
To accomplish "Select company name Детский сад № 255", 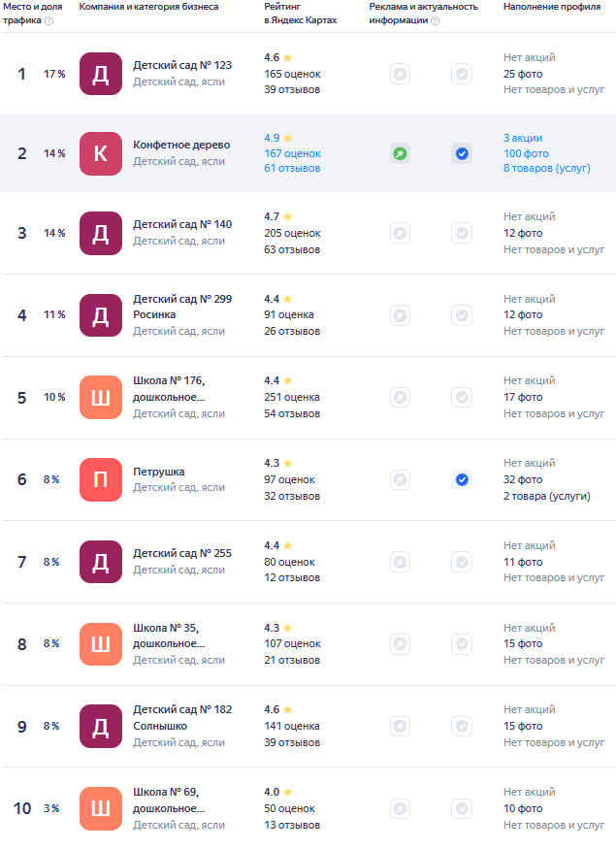I will point(182,553).
